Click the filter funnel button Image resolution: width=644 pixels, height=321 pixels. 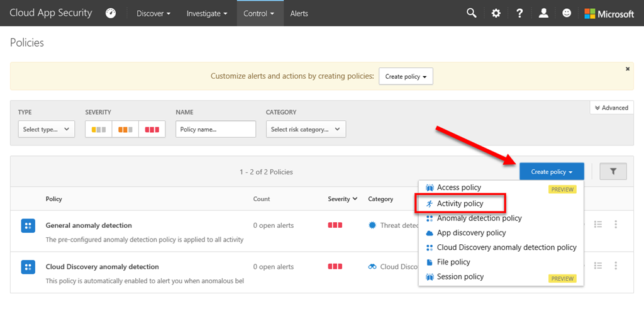pyautogui.click(x=613, y=171)
